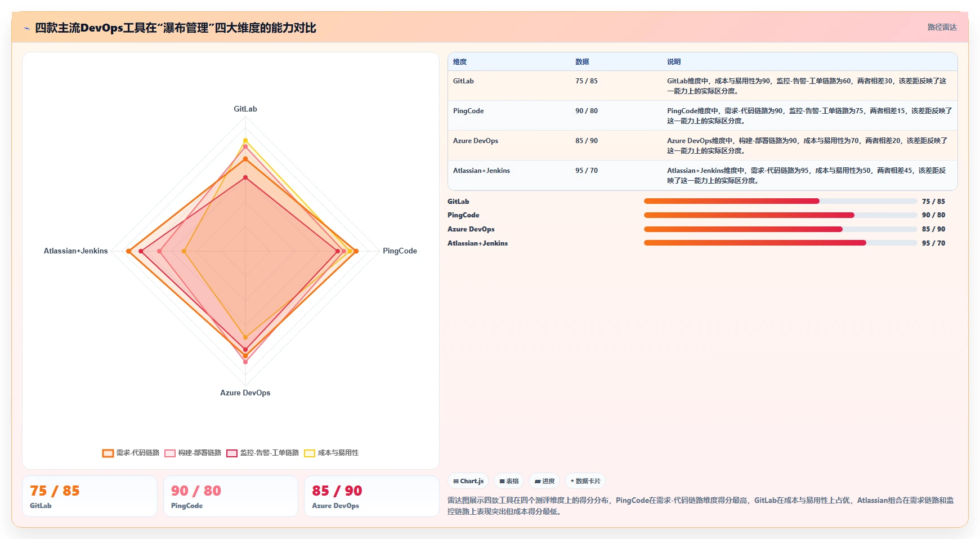Click the Atlassian+Jenkins axis label on radar
Viewport: 980px width, 539px height.
[x=75, y=251]
